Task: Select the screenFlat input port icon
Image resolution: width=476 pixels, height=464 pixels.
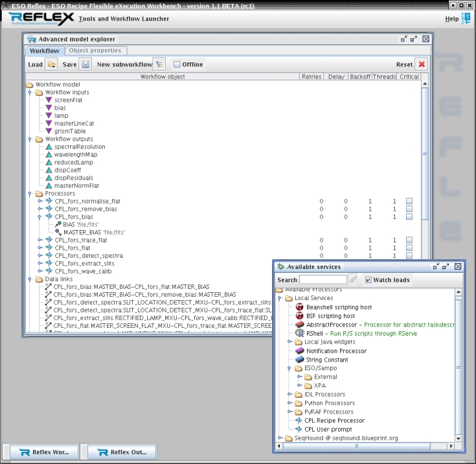Action: click(49, 100)
